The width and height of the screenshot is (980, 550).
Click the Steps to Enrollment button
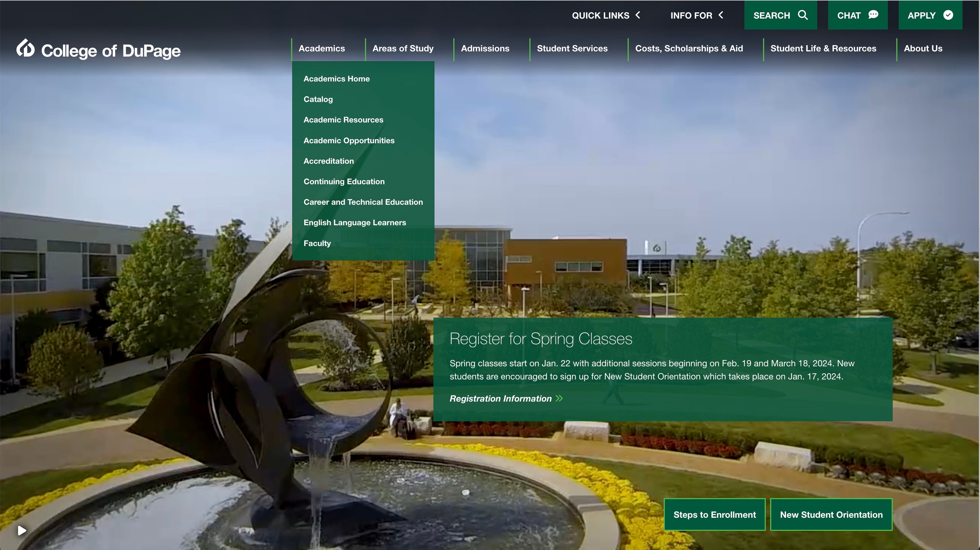[x=714, y=515]
